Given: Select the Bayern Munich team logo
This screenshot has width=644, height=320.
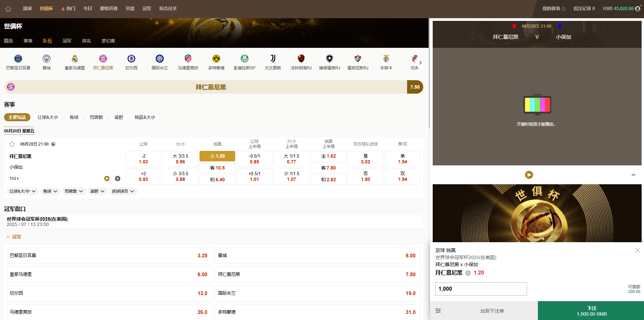Looking at the screenshot, I should tap(103, 59).
